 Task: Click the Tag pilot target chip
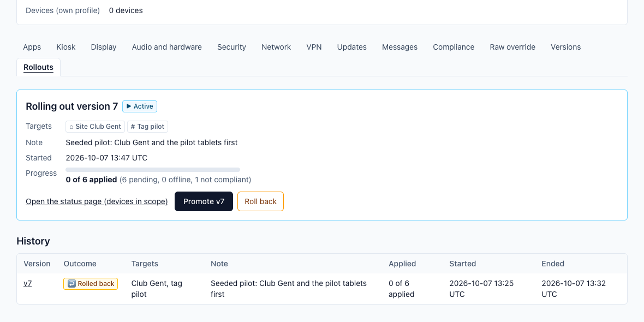tap(147, 127)
